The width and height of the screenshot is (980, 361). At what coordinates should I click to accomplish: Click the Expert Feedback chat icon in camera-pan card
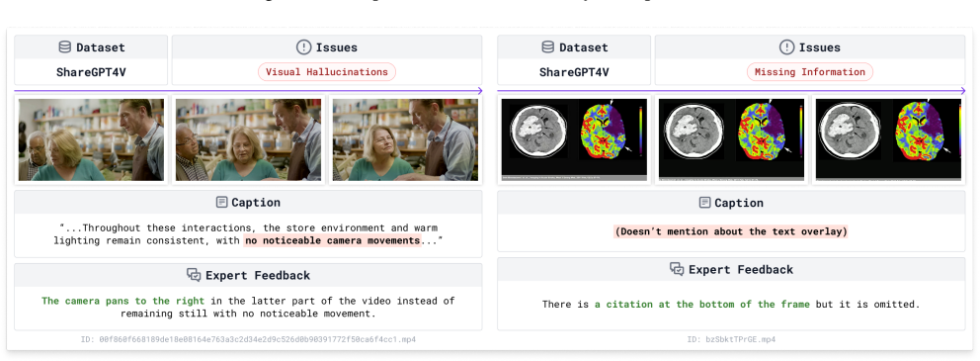[x=194, y=275]
